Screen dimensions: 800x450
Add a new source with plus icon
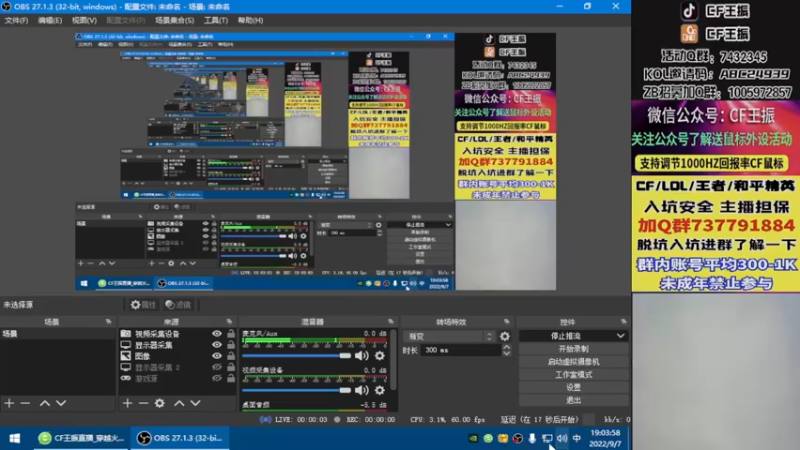[127, 403]
